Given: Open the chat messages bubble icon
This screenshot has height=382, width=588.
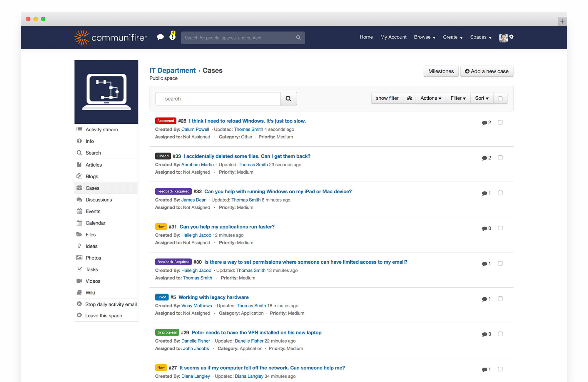Looking at the screenshot, I should [161, 37].
